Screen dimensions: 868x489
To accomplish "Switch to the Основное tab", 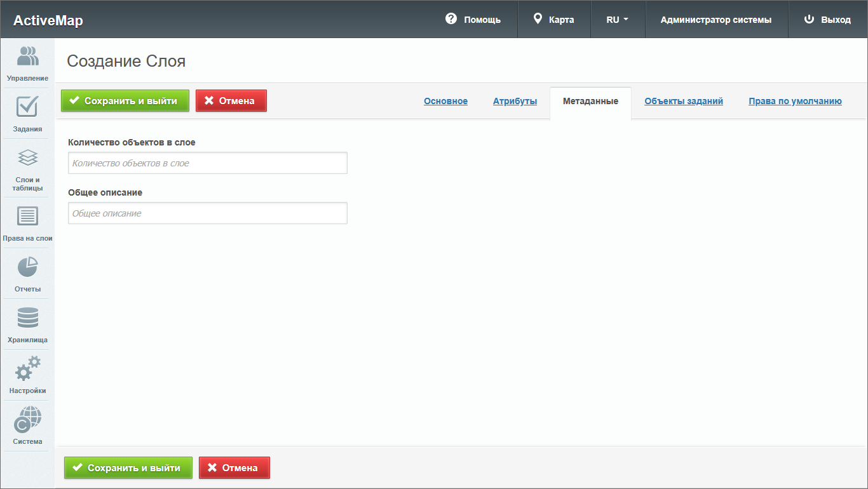I will (445, 101).
